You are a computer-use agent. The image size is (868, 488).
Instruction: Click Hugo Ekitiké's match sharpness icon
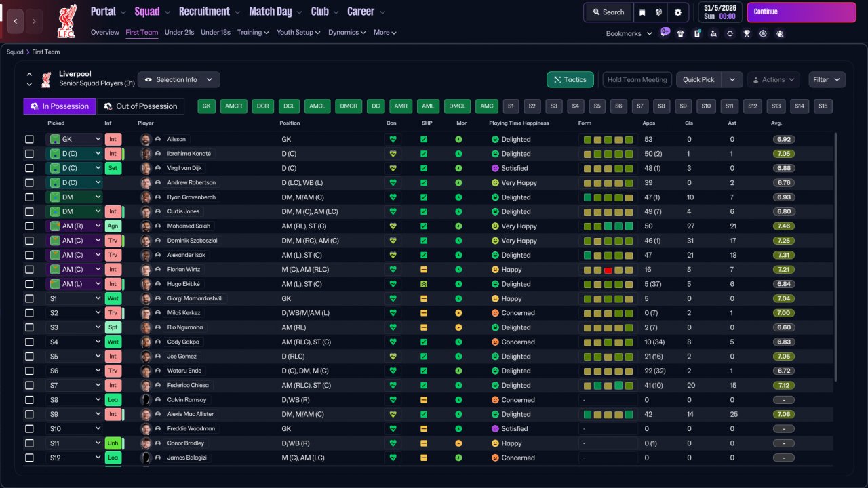[x=424, y=284]
